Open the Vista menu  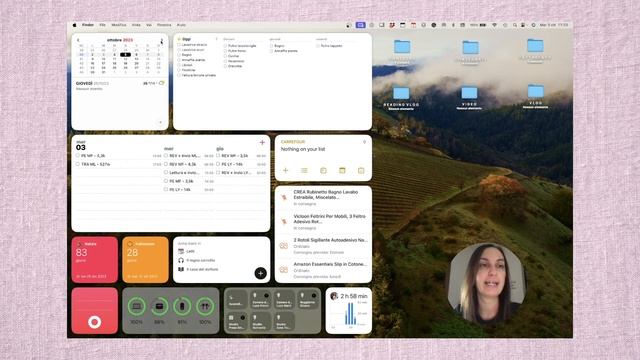(136, 25)
